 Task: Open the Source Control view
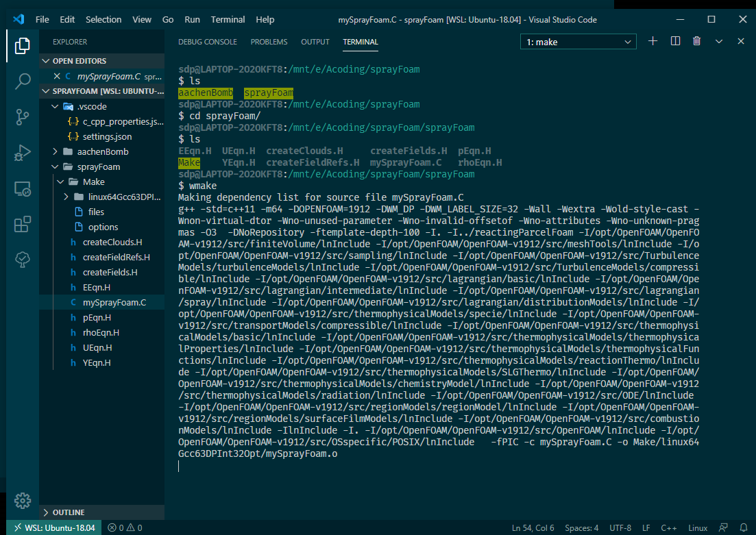(x=23, y=118)
